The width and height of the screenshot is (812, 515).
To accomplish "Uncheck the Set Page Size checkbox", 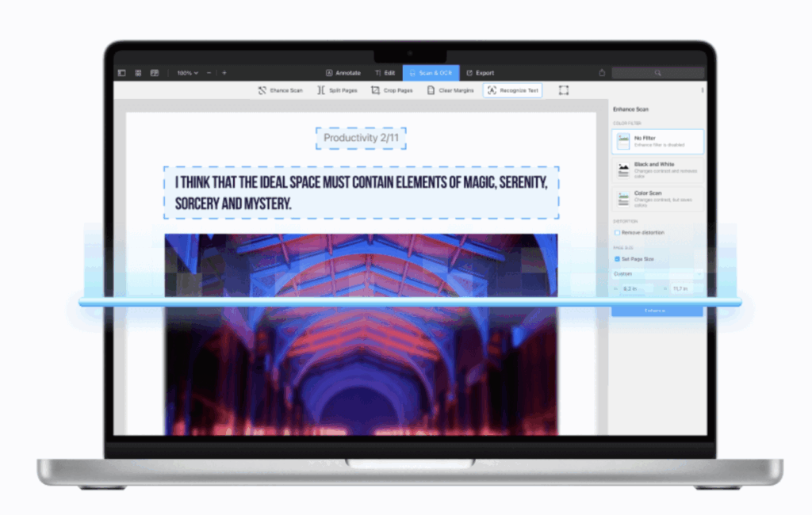I will click(617, 259).
